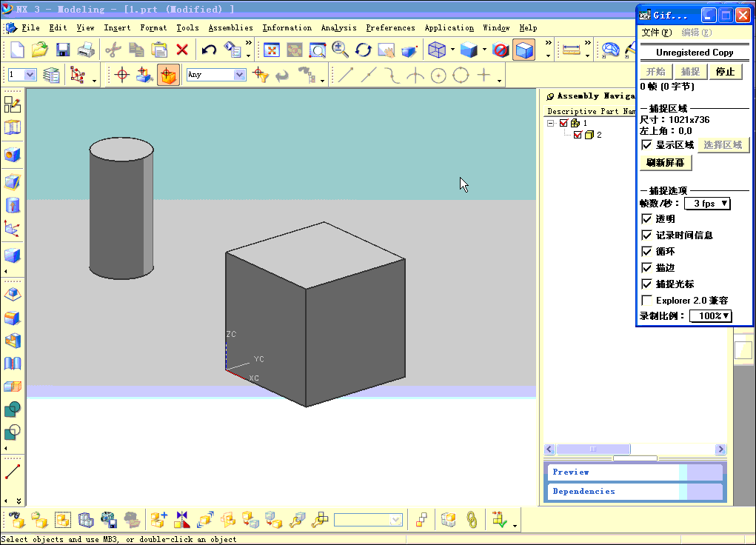
Task: Open the empty combo box in bottom toolbar
Action: coord(368,520)
